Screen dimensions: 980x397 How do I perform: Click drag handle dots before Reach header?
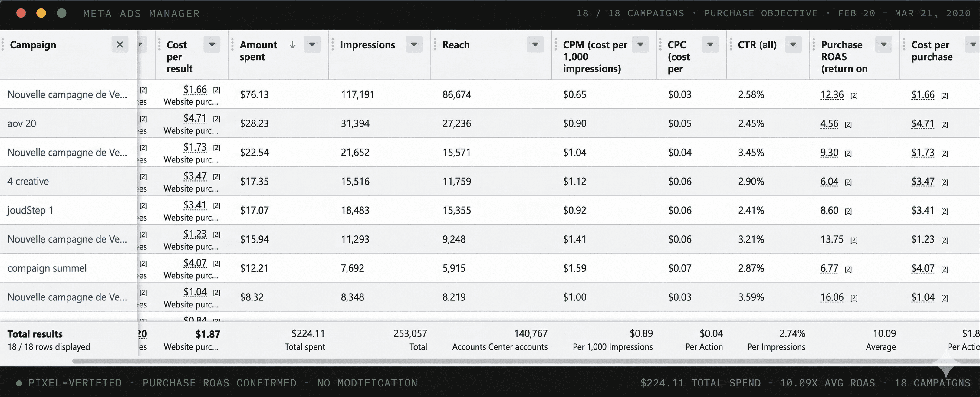click(435, 44)
